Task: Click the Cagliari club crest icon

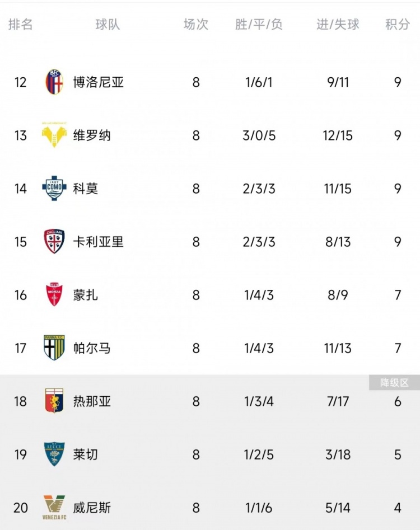Action: click(54, 242)
